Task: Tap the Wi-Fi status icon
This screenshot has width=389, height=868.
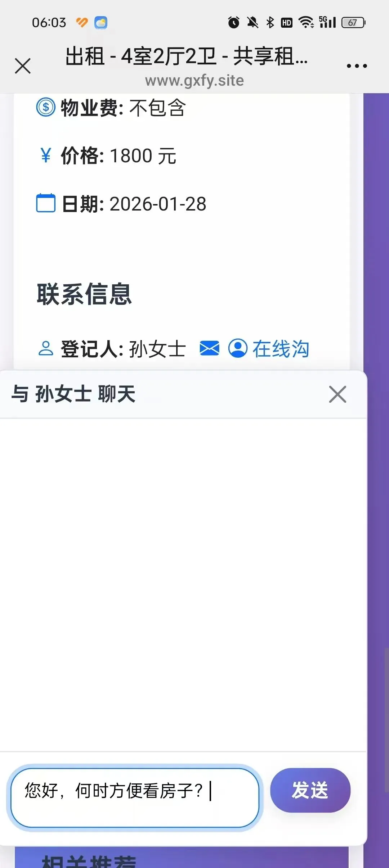Action: (306, 22)
